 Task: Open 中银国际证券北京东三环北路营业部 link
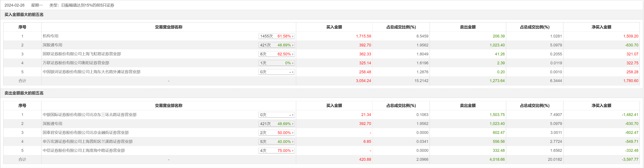90,115
